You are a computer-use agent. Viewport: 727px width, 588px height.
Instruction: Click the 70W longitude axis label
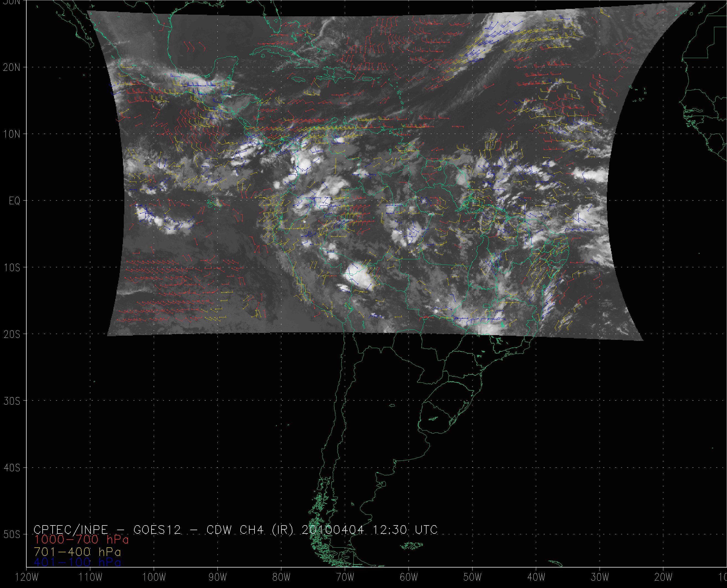(x=345, y=577)
